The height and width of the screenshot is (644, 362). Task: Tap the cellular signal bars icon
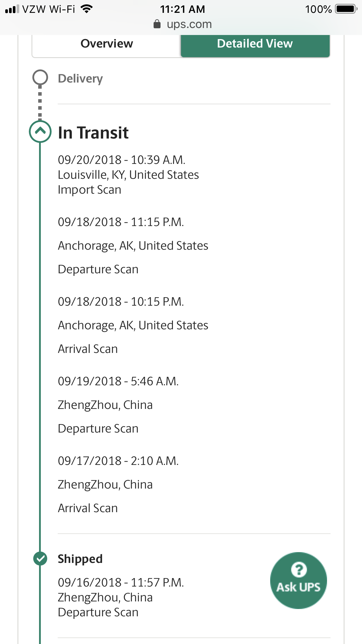12,9
